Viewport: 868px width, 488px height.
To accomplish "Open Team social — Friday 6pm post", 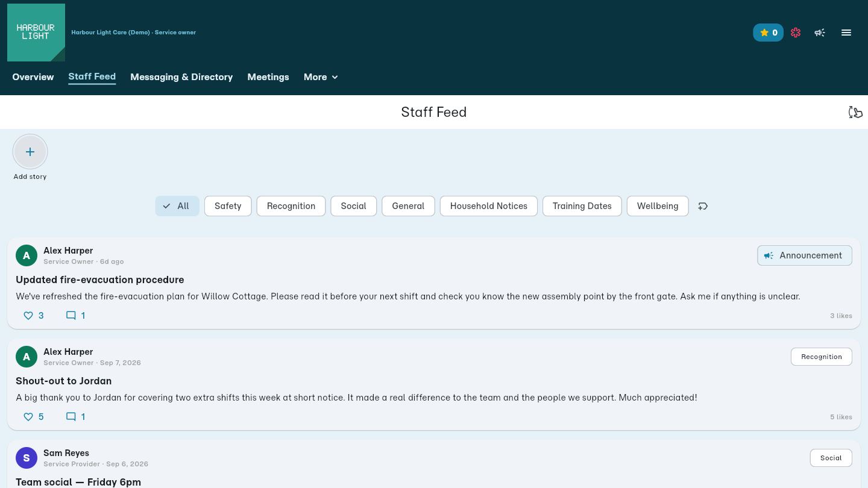I will [78, 482].
